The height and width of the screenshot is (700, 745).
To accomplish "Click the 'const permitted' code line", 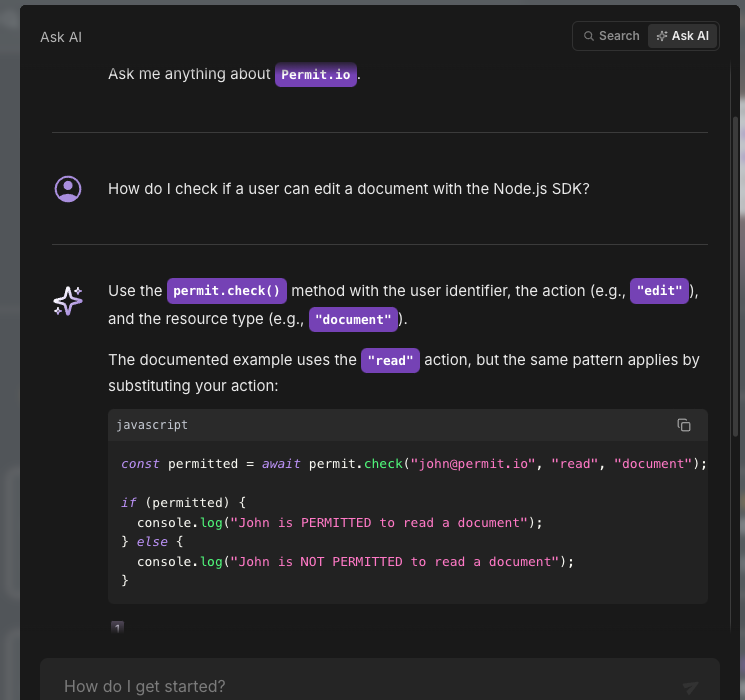I will pyautogui.click(x=414, y=464).
